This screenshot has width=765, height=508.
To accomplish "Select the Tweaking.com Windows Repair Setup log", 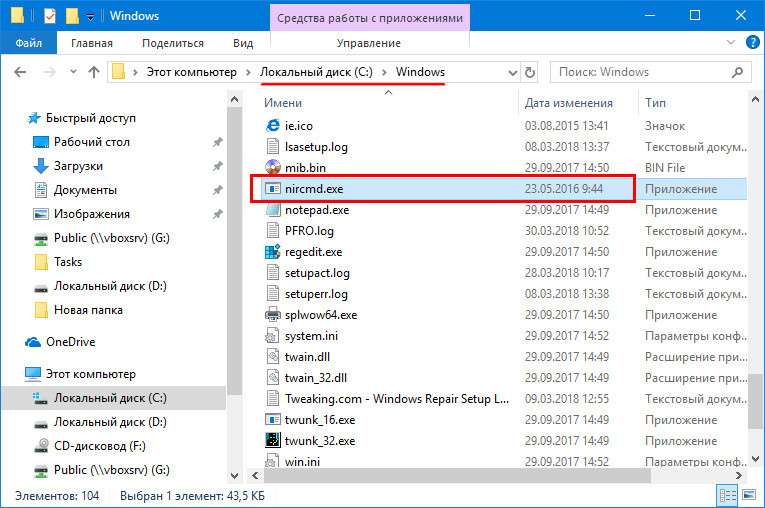I will coord(397,399).
